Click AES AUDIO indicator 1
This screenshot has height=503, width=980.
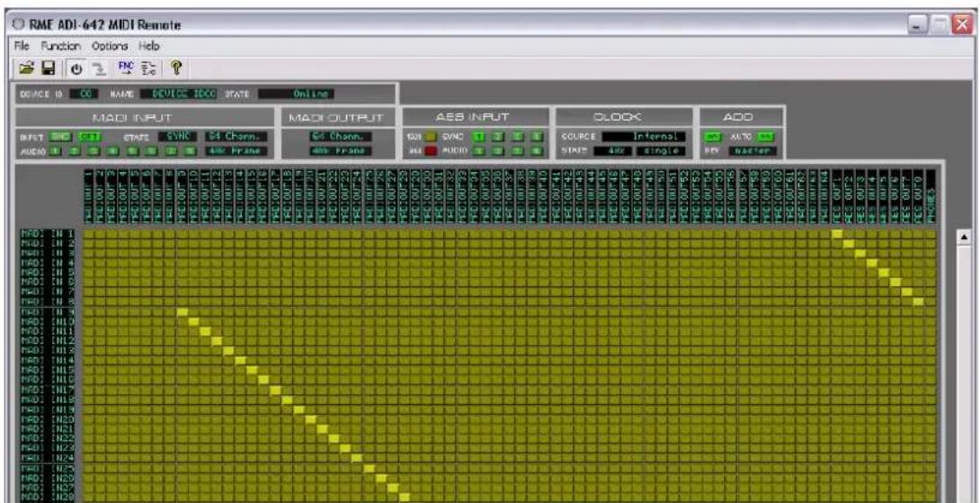coord(477,150)
